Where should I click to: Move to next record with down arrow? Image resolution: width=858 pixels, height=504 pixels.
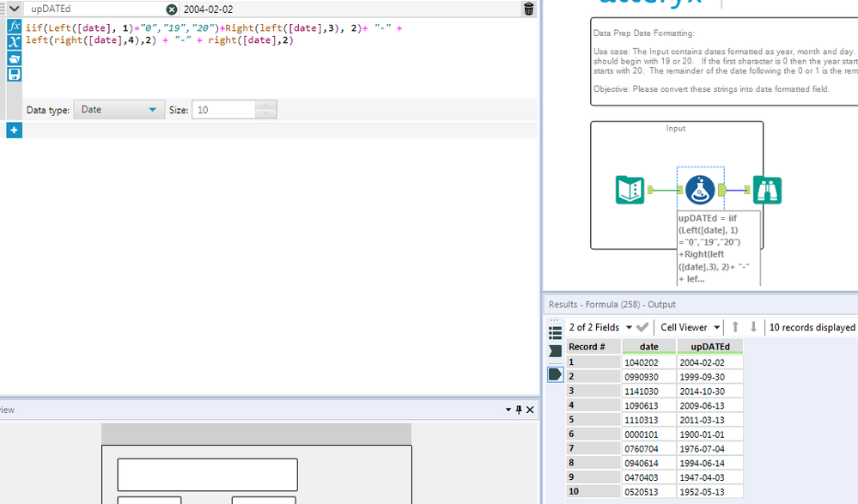coord(753,326)
